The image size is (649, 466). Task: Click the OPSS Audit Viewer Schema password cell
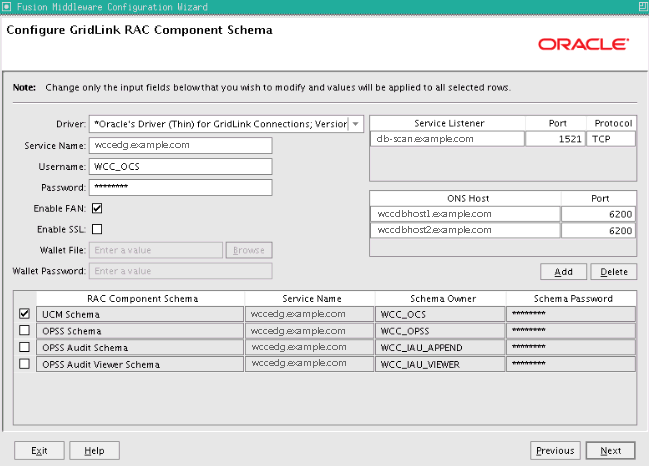pyautogui.click(x=571, y=364)
